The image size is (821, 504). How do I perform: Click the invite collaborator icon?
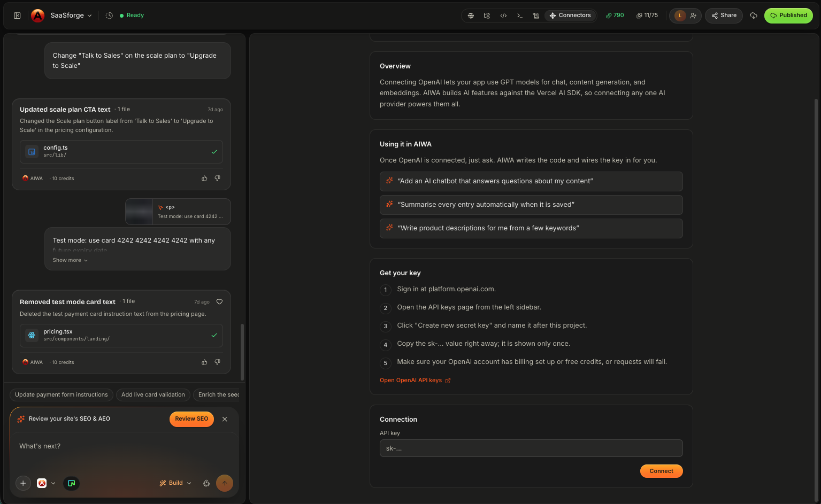[x=693, y=15]
